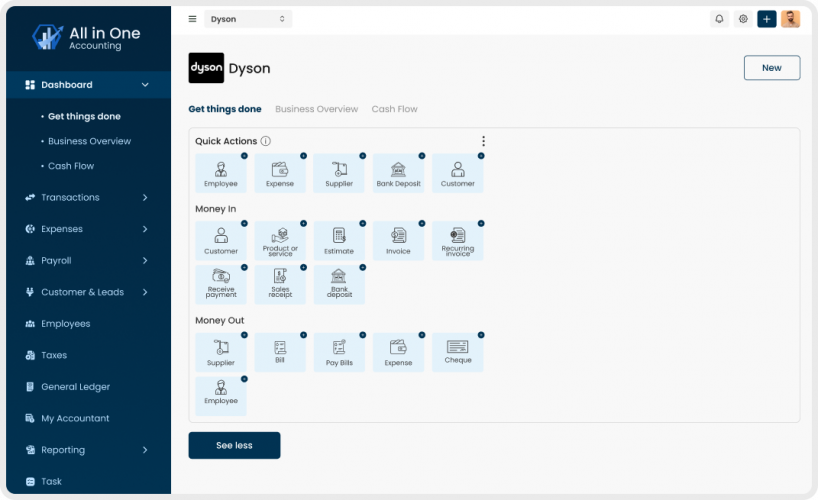Open the Receive payment tile

coord(221,284)
